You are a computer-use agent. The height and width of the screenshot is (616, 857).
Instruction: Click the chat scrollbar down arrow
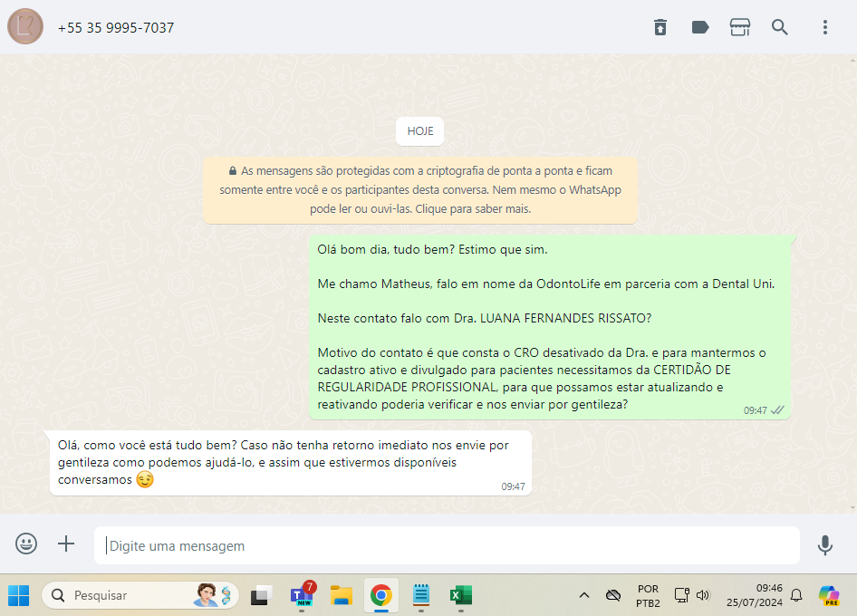pos(853,508)
